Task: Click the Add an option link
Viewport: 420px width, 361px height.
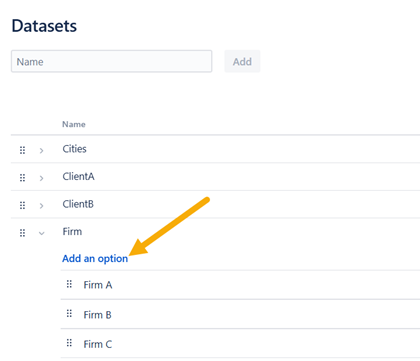Action: [x=95, y=259]
